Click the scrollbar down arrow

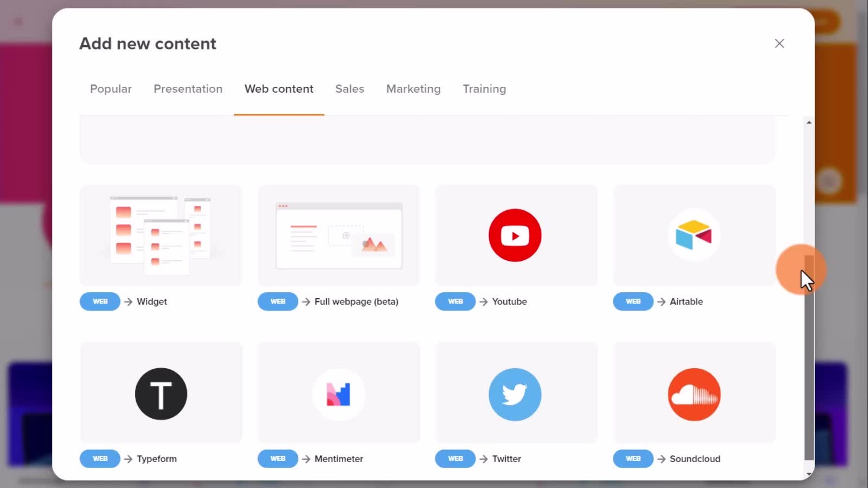[x=809, y=474]
